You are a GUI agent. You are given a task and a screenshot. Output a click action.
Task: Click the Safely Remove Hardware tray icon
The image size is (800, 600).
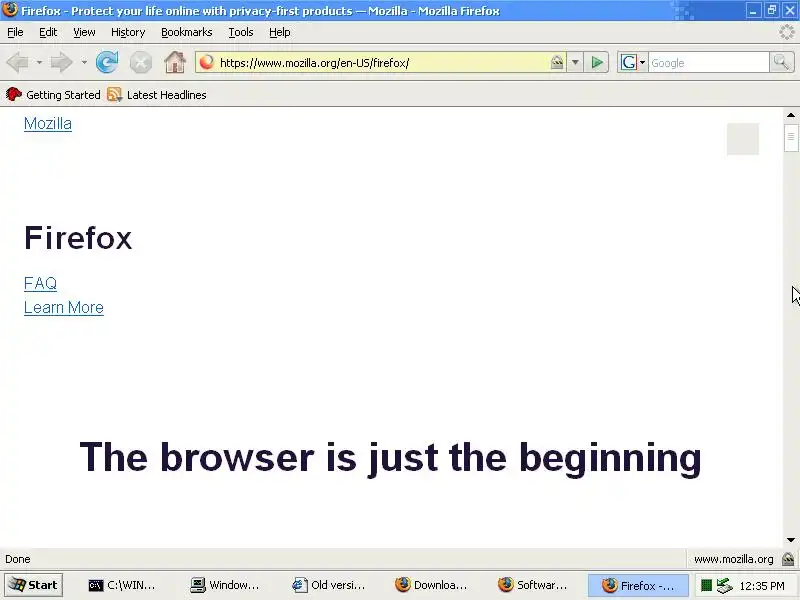(x=724, y=585)
